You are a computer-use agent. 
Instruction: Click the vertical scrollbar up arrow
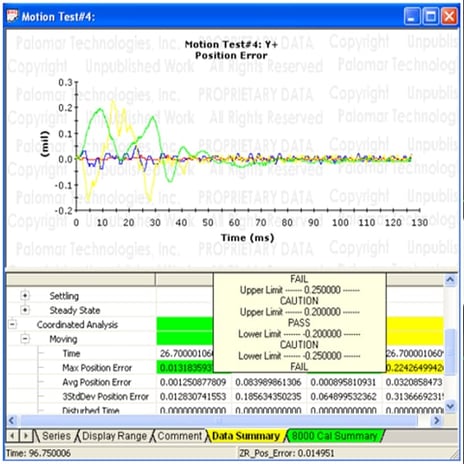click(x=450, y=280)
